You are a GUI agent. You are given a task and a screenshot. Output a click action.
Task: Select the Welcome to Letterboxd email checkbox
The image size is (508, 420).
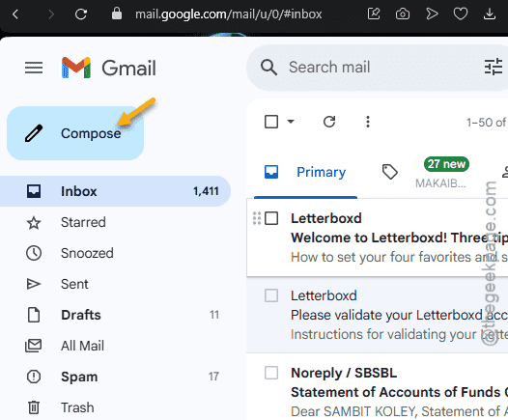click(271, 218)
